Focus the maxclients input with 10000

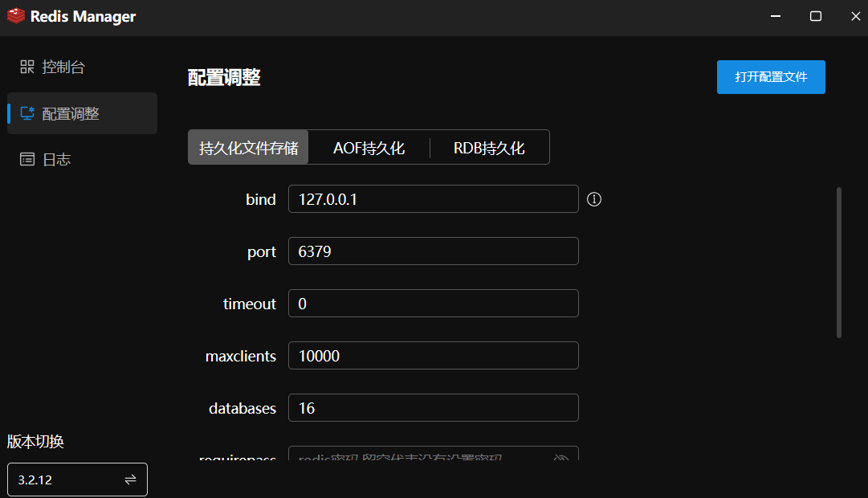434,356
